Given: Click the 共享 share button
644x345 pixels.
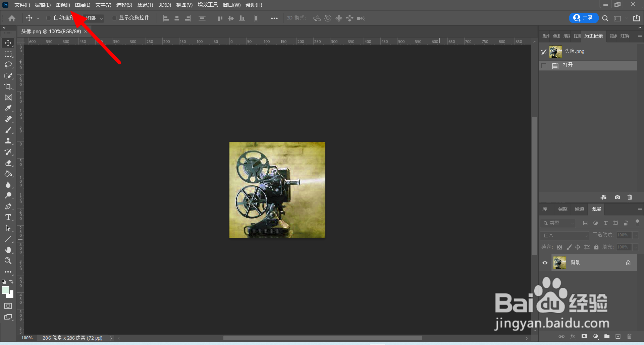Looking at the screenshot, I should point(584,18).
